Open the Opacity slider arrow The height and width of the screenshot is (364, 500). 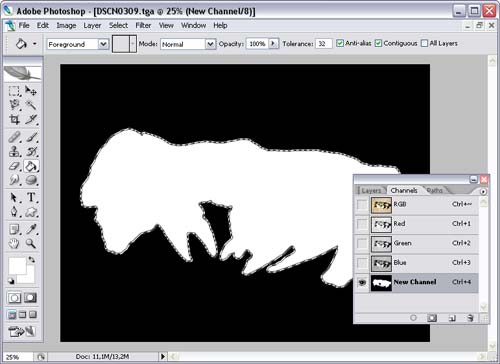(x=274, y=44)
